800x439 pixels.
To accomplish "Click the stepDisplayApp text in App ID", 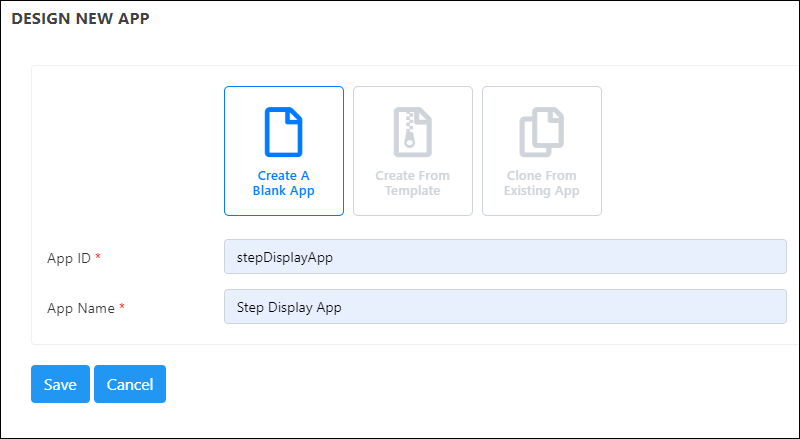I will point(285,257).
